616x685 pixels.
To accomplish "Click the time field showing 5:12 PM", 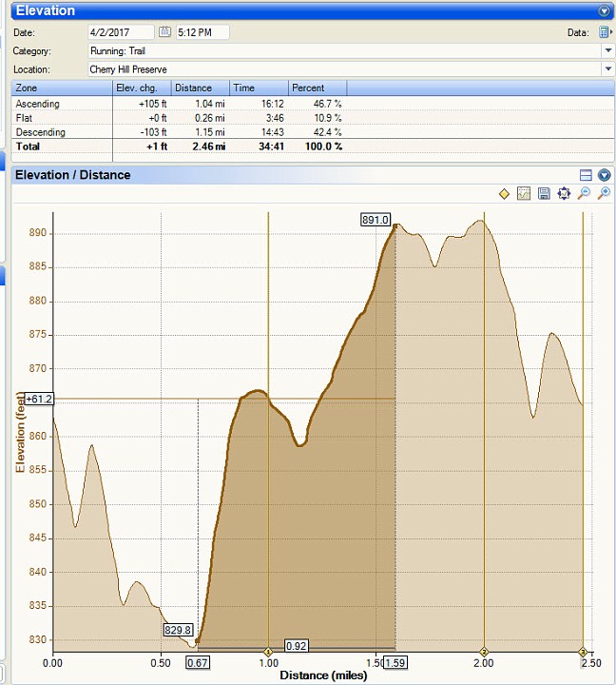I will [x=202, y=32].
